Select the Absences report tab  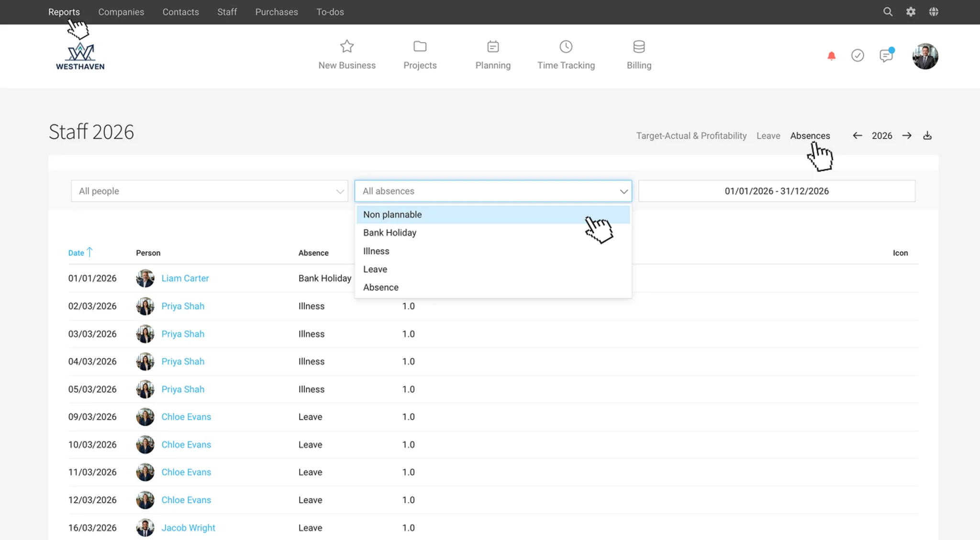point(810,136)
